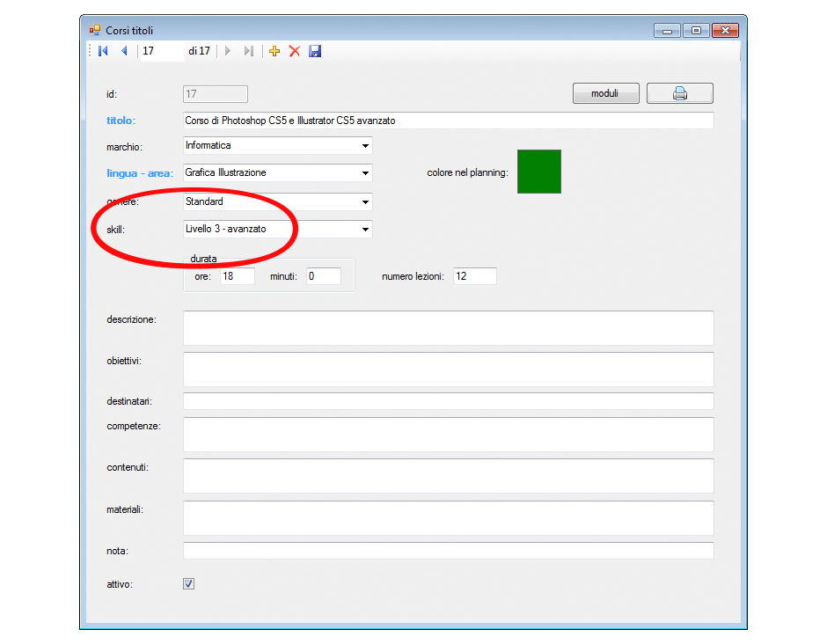Click the competenze text area
827x644 pixels.
(x=449, y=434)
